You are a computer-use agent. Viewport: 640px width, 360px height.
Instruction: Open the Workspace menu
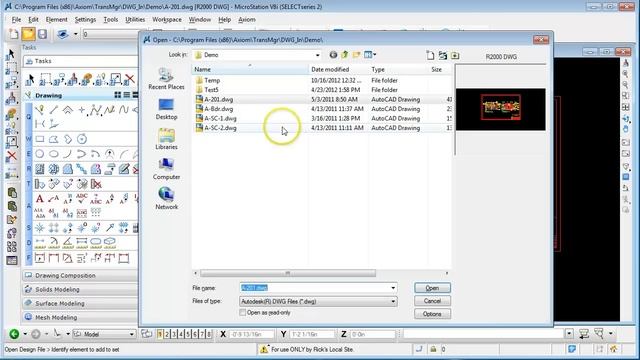point(167,20)
